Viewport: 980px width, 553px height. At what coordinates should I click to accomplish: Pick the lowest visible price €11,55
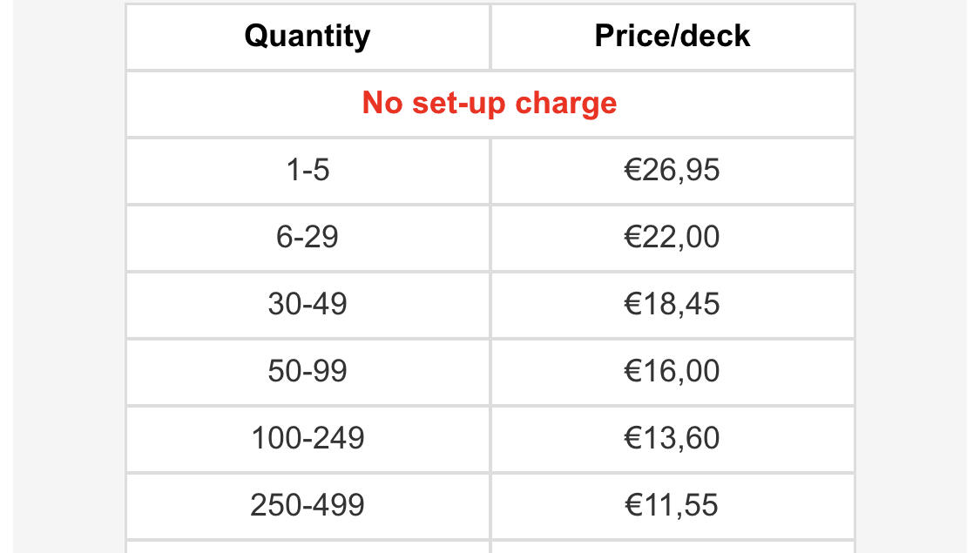(672, 505)
